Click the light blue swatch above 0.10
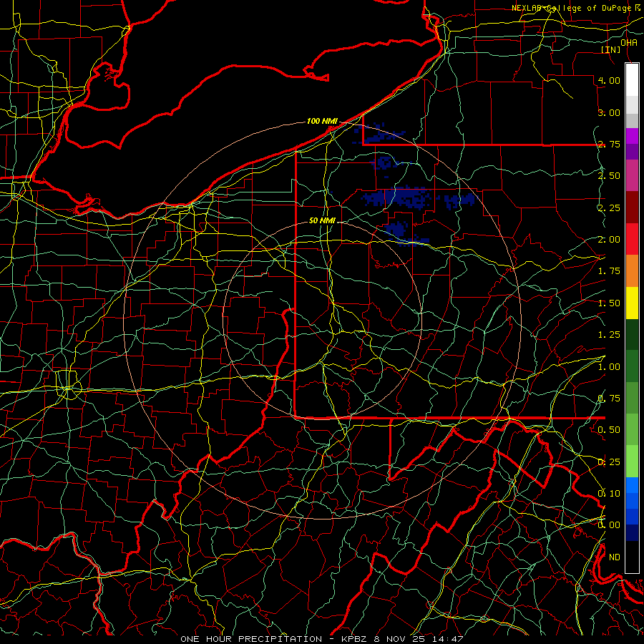 point(632,485)
